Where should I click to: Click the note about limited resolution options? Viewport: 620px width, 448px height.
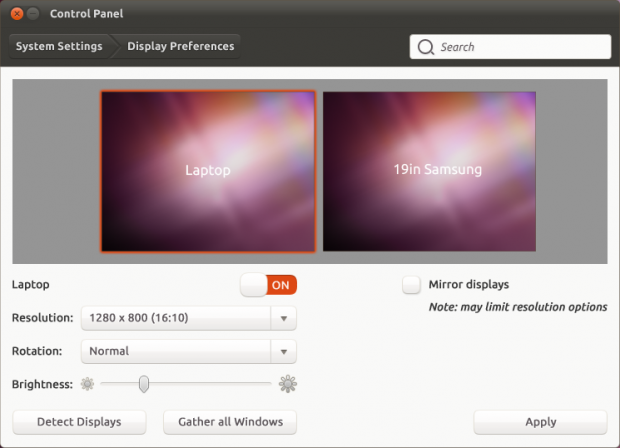(518, 307)
